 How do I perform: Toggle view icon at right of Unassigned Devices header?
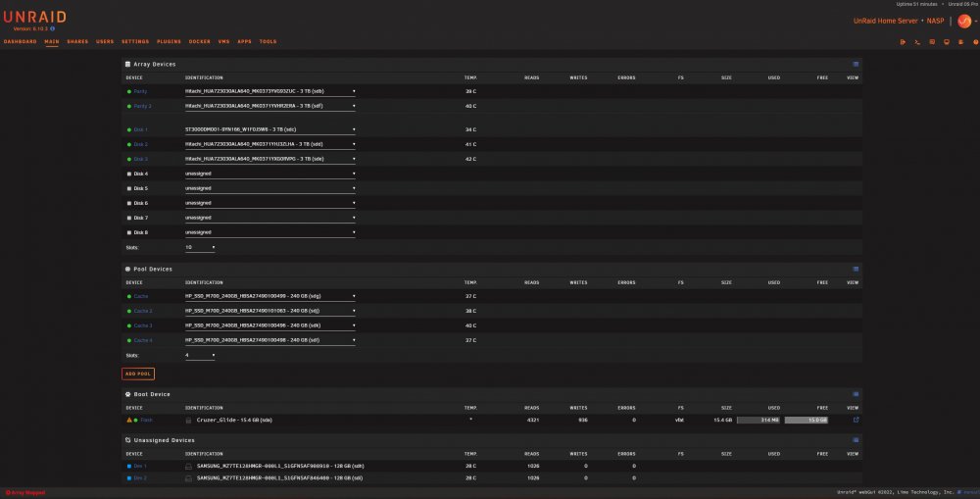(856, 439)
